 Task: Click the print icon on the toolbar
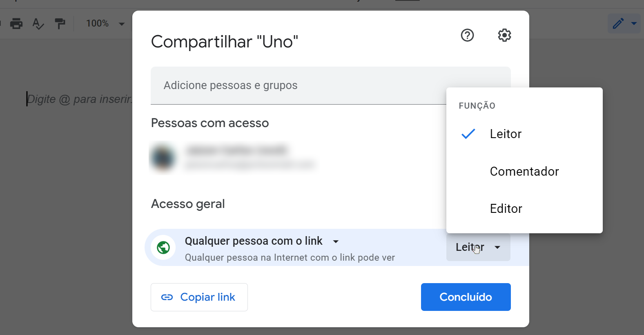click(16, 23)
